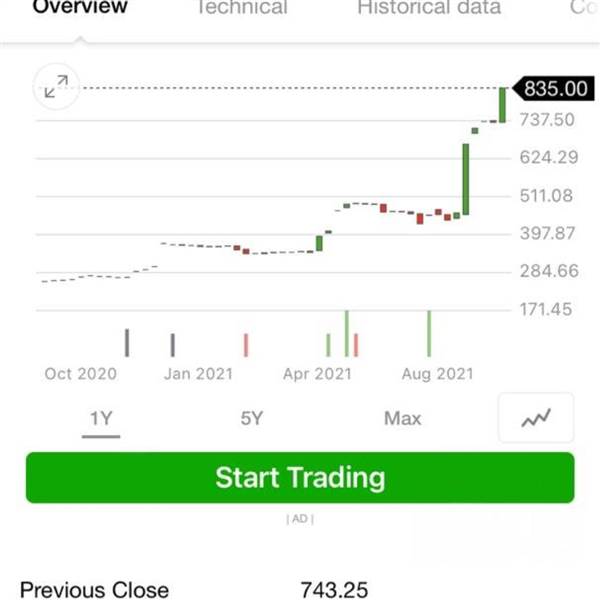
Task: Switch chart type with line chart icon
Action: click(536, 417)
